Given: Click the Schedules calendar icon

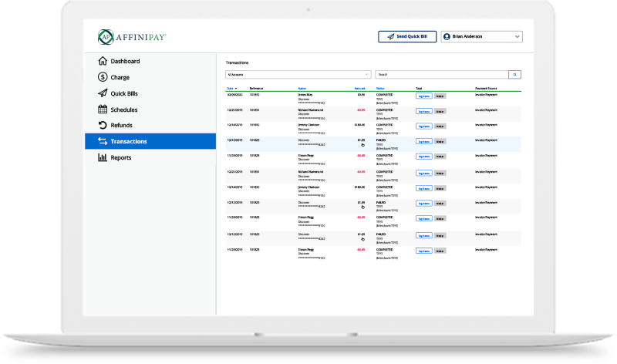Looking at the screenshot, I should click(103, 110).
